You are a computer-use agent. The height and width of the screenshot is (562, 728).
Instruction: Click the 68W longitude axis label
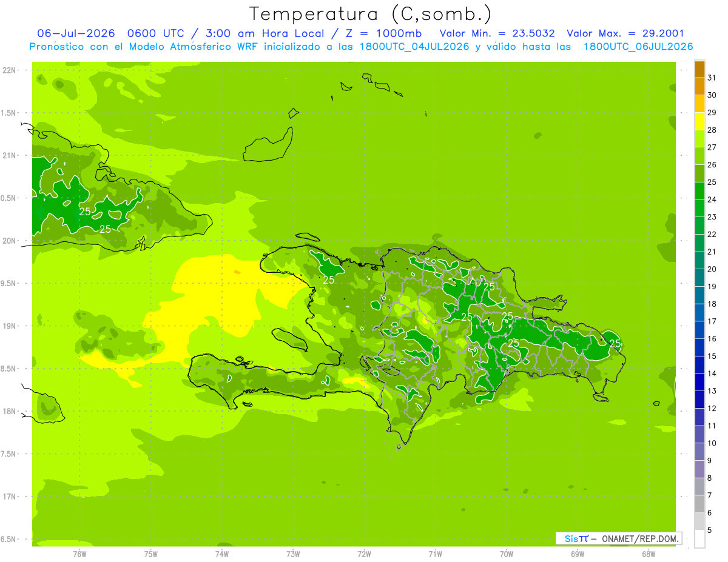tap(649, 554)
